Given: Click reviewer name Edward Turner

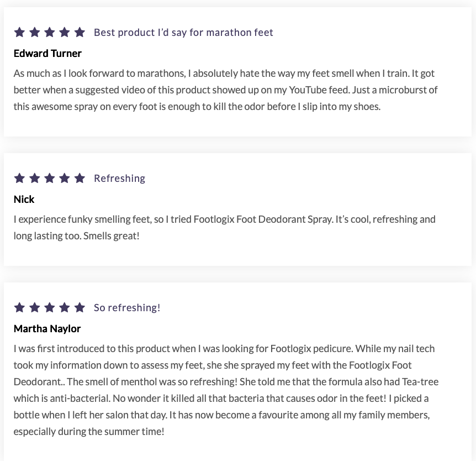Looking at the screenshot, I should (47, 54).
